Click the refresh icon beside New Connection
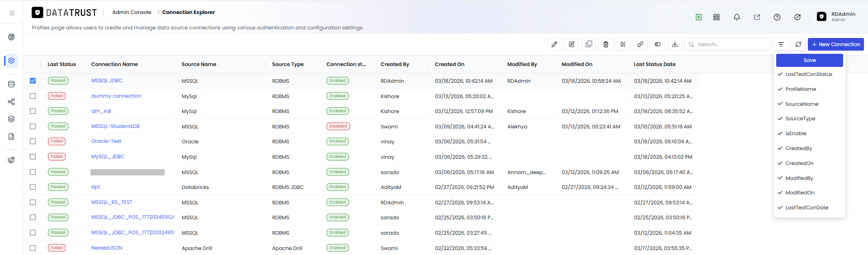This screenshot has width=868, height=255. point(798,44)
